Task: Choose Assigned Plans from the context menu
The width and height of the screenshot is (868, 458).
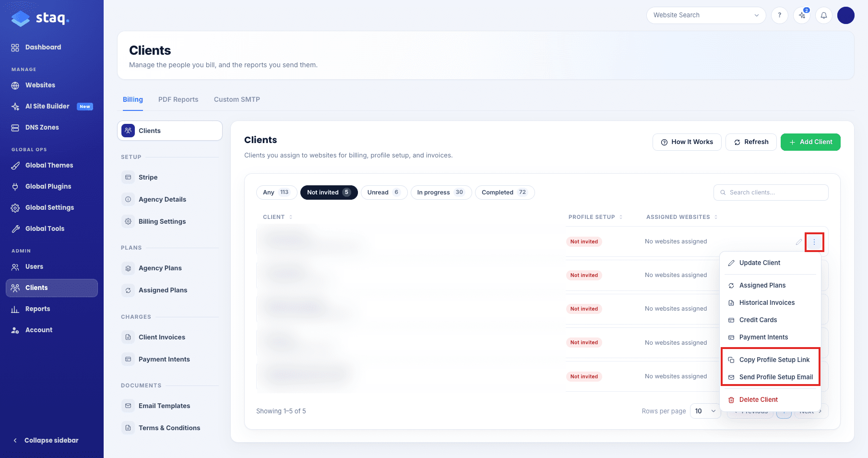Action: [771, 285]
